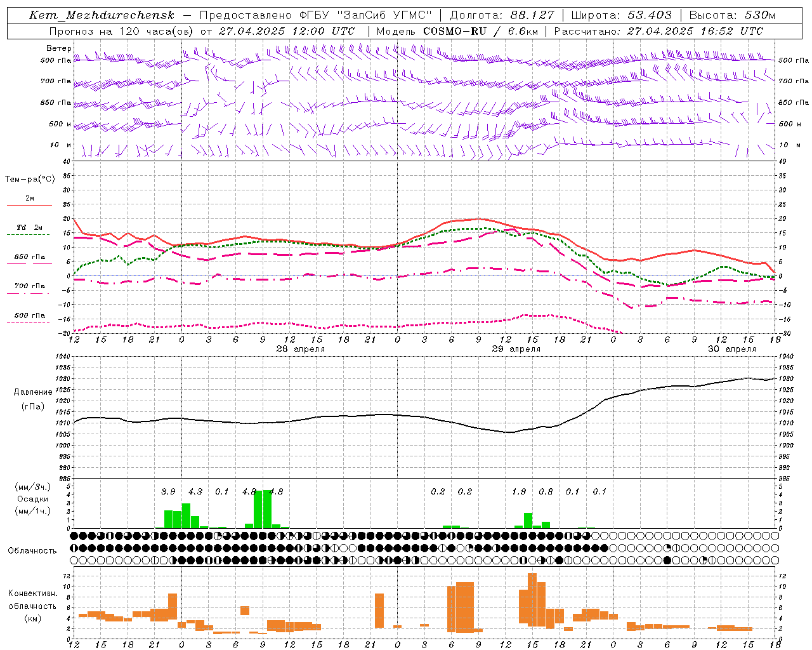Select the latitude value 'Широта: 53.403'
The width and height of the screenshot is (812, 650).
[x=621, y=15]
